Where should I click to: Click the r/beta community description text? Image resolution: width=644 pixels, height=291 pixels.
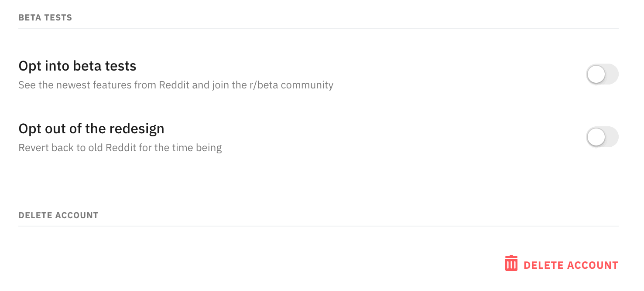(175, 85)
